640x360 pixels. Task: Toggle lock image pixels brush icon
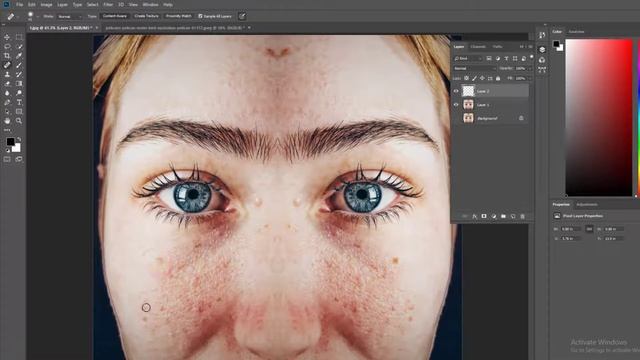tap(474, 78)
